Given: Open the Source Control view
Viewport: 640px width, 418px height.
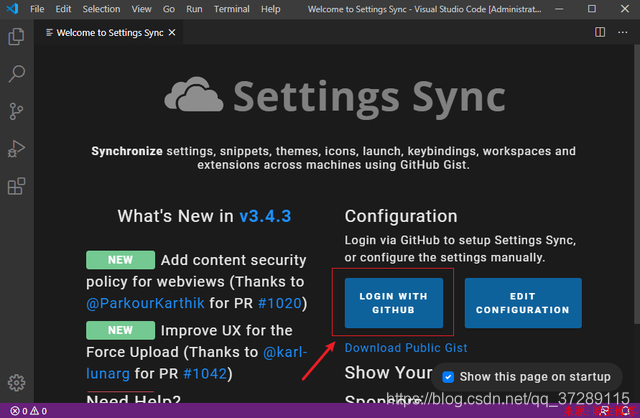Looking at the screenshot, I should tap(16, 111).
